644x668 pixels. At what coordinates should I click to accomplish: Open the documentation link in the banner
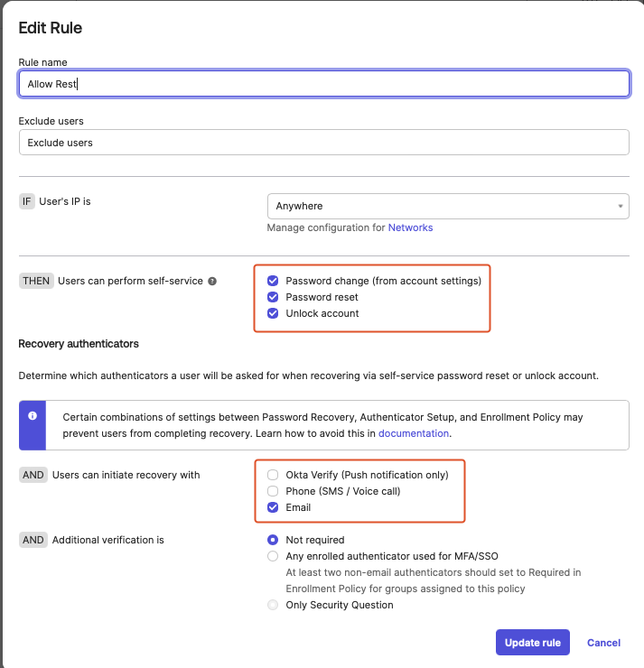tap(414, 433)
